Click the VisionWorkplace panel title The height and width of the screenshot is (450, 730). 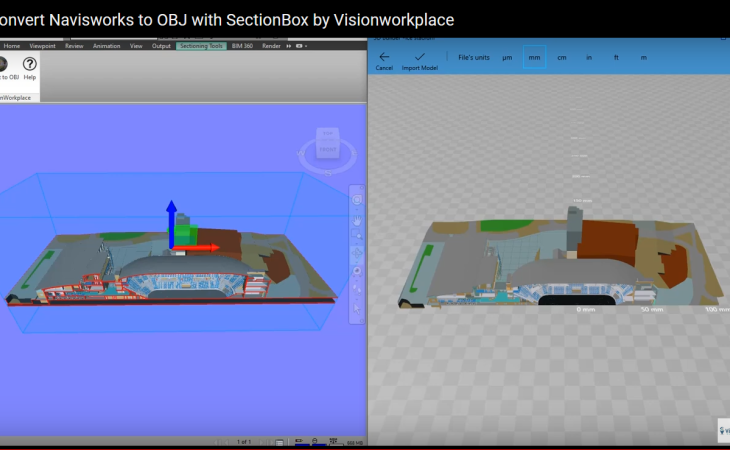(15, 98)
